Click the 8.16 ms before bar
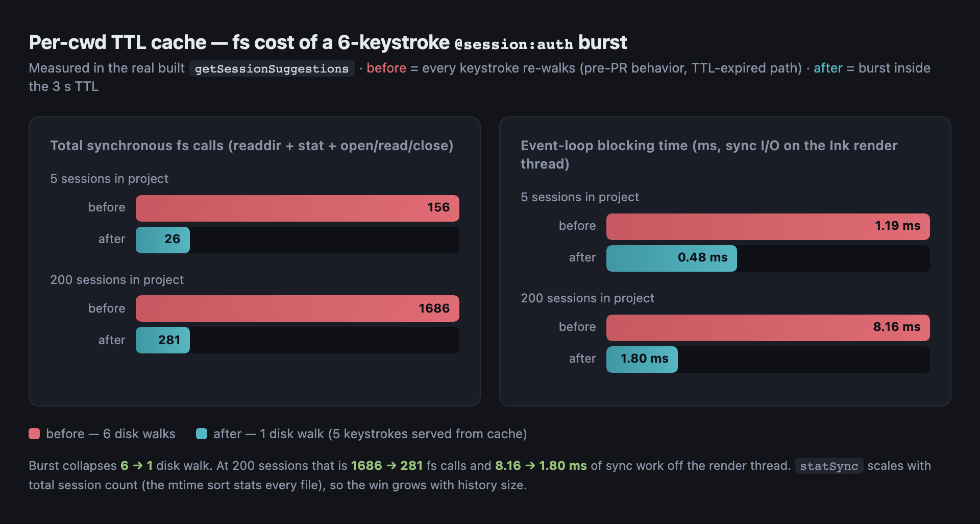The image size is (980, 524). [768, 327]
